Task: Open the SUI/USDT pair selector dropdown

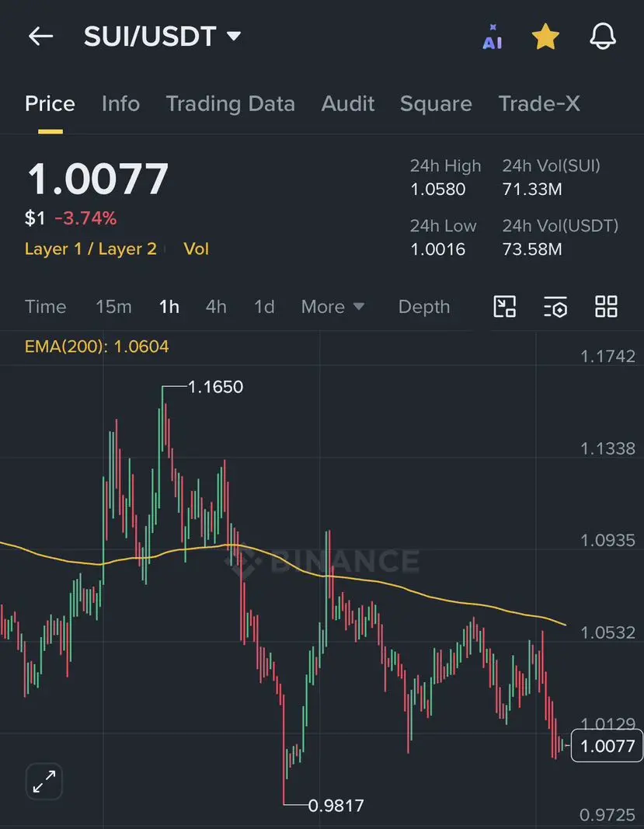Action: [162, 37]
